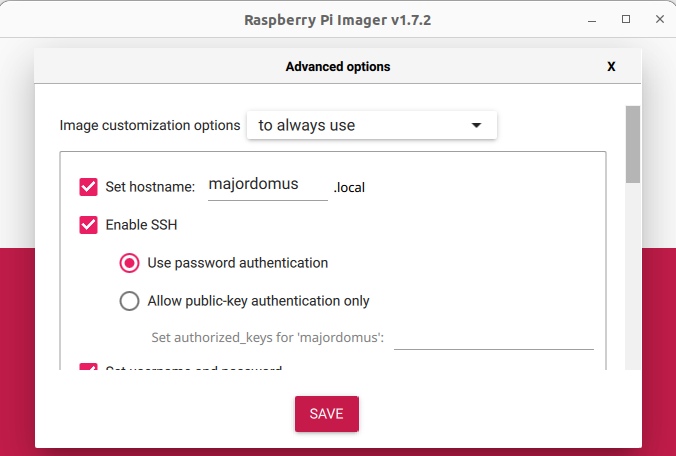Click the 'Image customization options' label
The width and height of the screenshot is (676, 456).
(x=150, y=126)
